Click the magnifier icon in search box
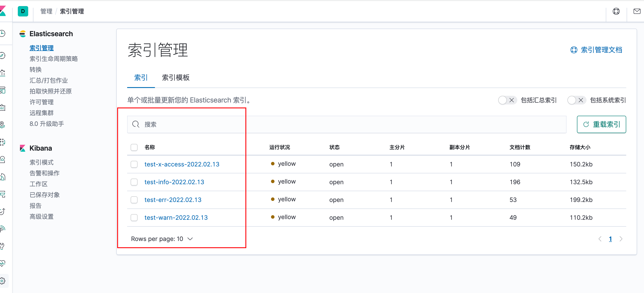Screen dimensions: 644x293 pyautogui.click(x=135, y=124)
